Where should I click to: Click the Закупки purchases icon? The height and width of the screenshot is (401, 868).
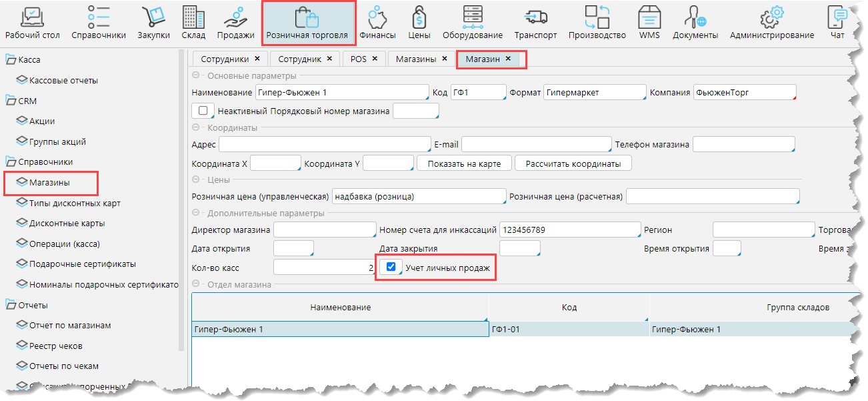[x=153, y=17]
